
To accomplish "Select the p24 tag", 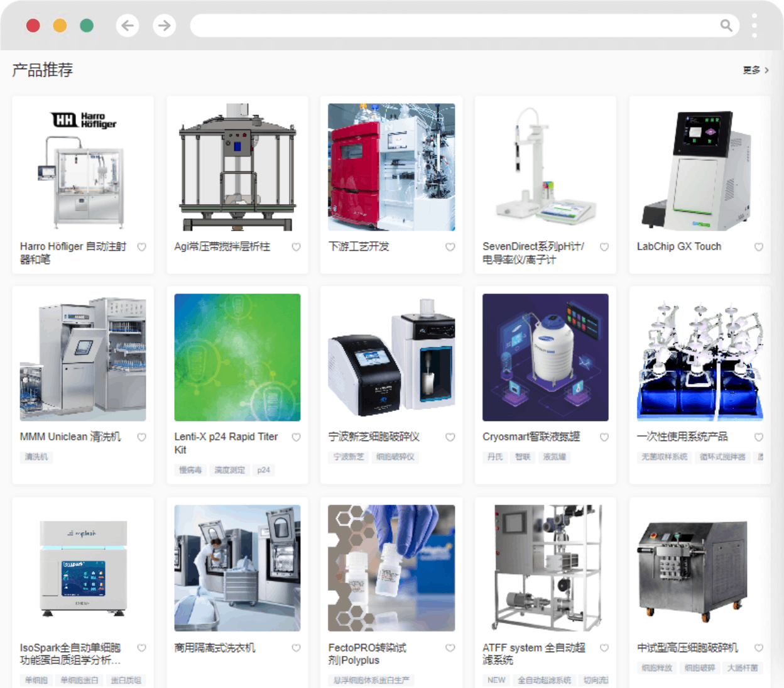I will pos(264,470).
